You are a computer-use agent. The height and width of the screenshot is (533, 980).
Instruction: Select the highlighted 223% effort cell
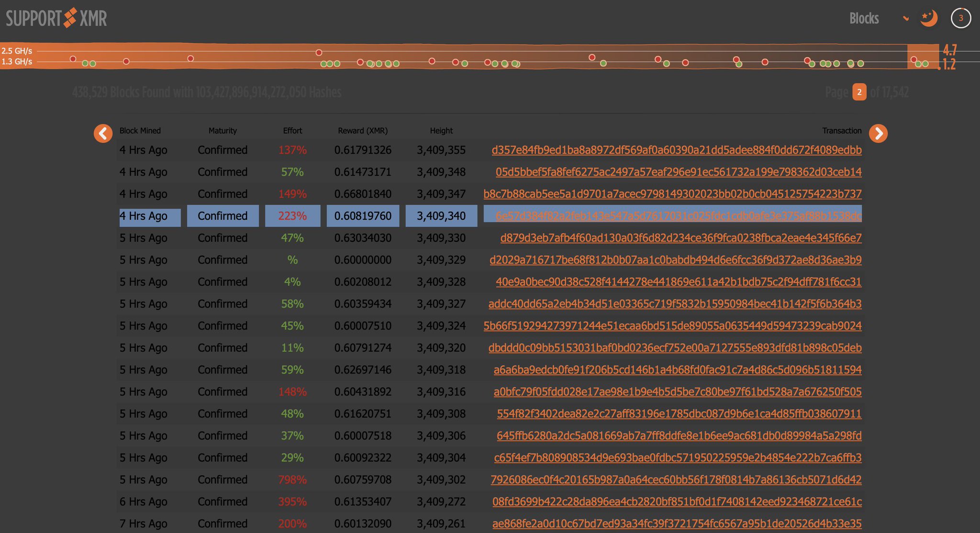coord(292,216)
